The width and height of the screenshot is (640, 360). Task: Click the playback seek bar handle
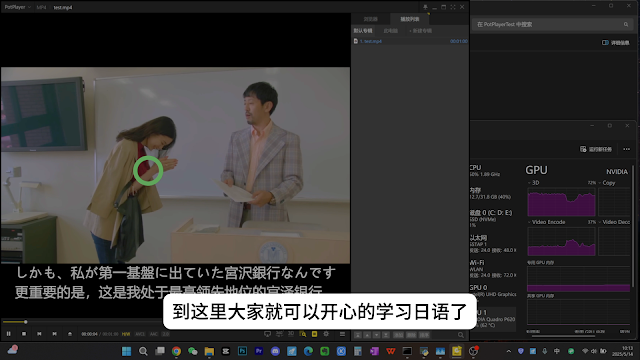pos(25,322)
